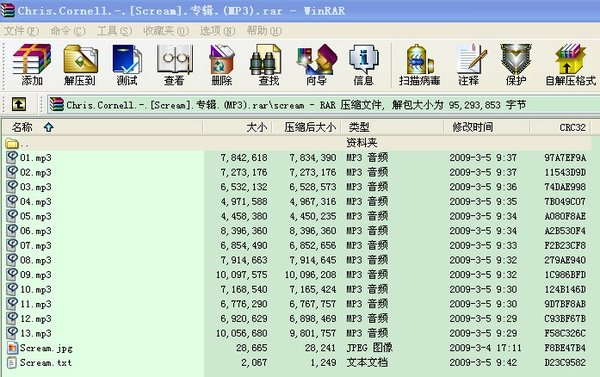Click the audio icon of 13.mp3
This screenshot has height=377, width=600.
(x=12, y=333)
